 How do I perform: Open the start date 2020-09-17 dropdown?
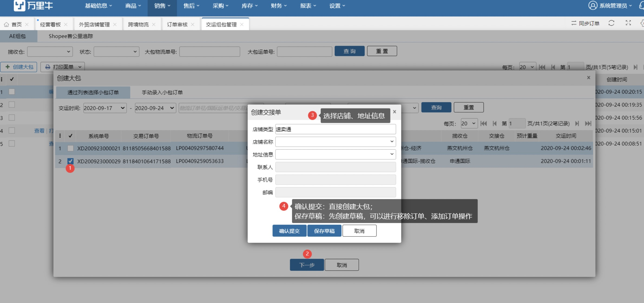coord(105,108)
